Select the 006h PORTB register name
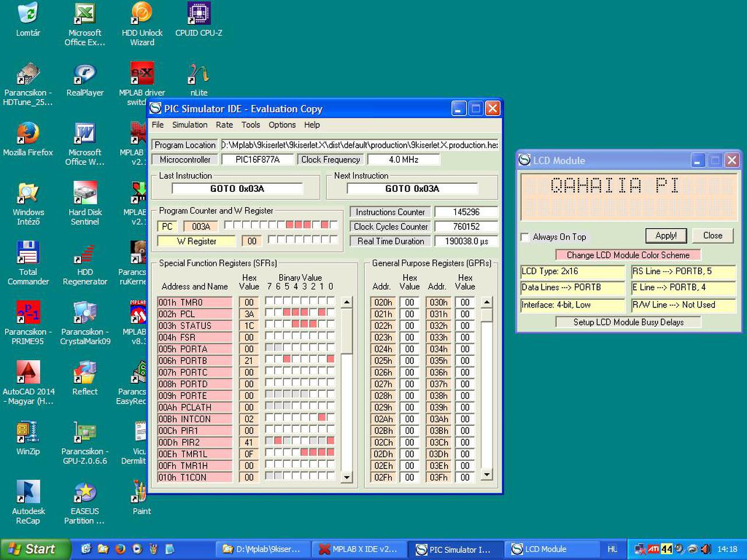The height and width of the screenshot is (560, 747). point(195,360)
